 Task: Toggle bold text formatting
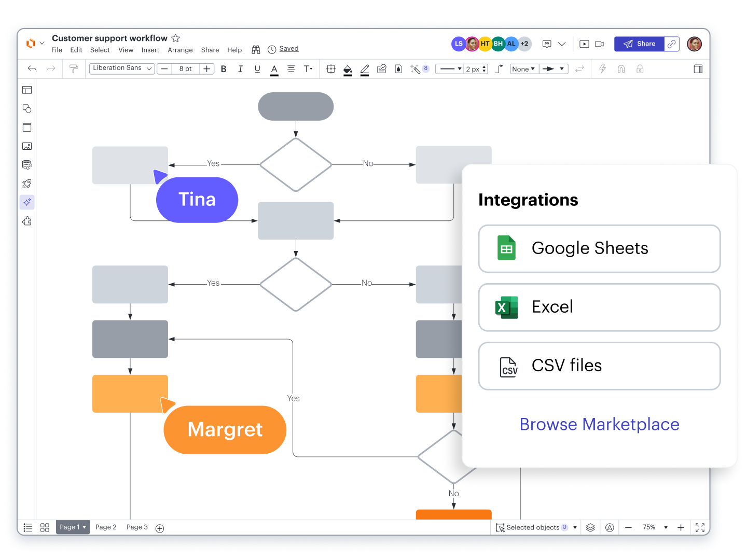point(224,69)
